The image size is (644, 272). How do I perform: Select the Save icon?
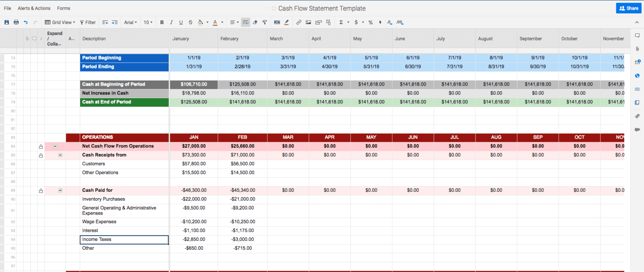[6, 22]
